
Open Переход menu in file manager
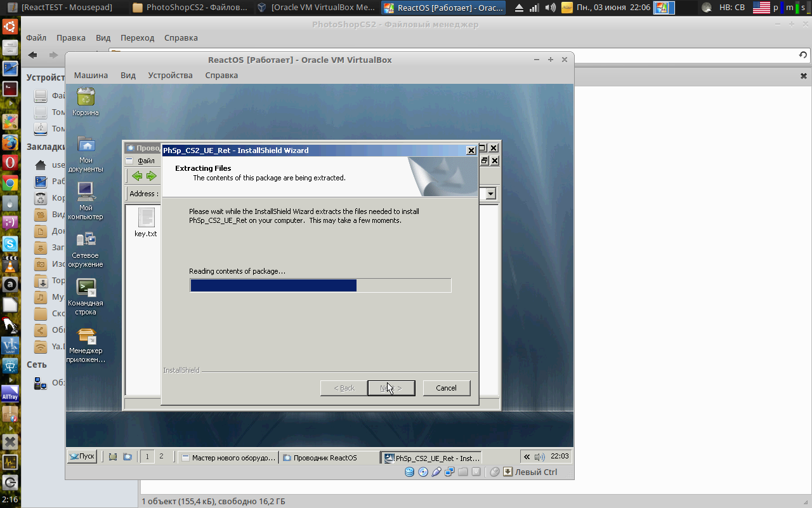click(137, 37)
